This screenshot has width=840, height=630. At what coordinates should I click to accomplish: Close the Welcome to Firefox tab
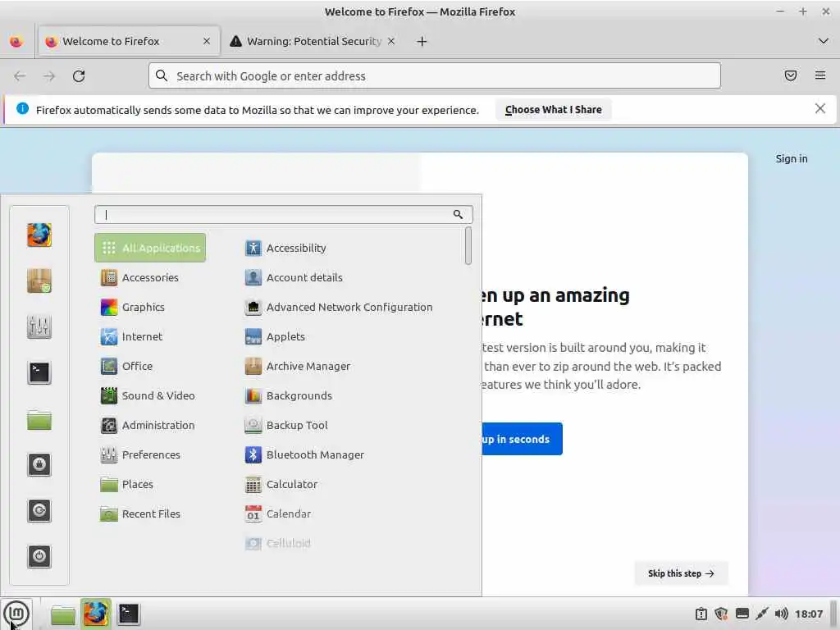tap(206, 41)
